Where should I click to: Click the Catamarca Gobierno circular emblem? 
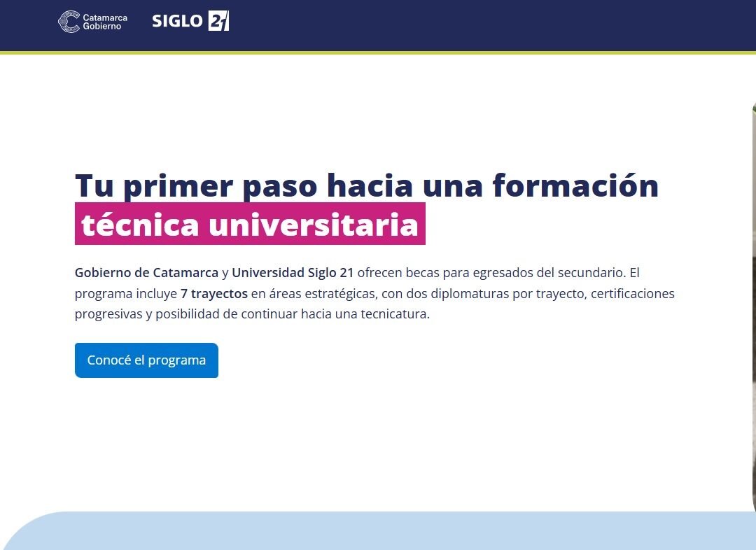tap(69, 22)
